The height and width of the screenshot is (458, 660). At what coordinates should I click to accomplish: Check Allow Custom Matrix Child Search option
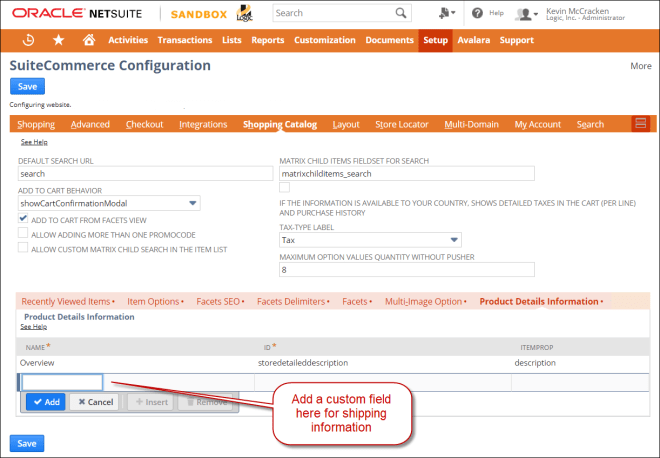[x=23, y=247]
